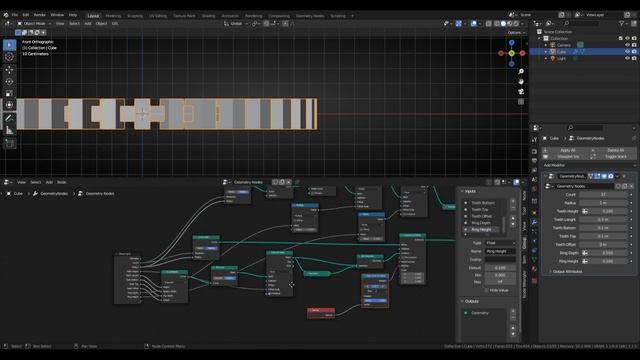Select Ring Depth in Inputs list
The height and width of the screenshot is (360, 640).
481,223
